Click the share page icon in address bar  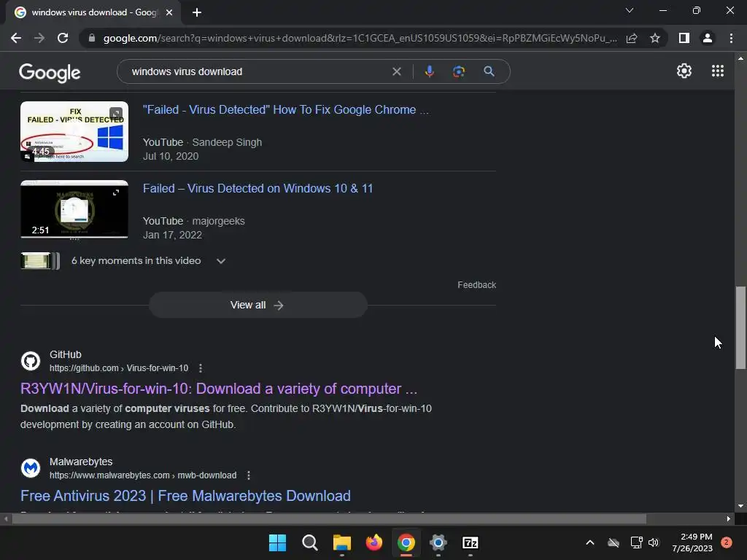coord(632,38)
